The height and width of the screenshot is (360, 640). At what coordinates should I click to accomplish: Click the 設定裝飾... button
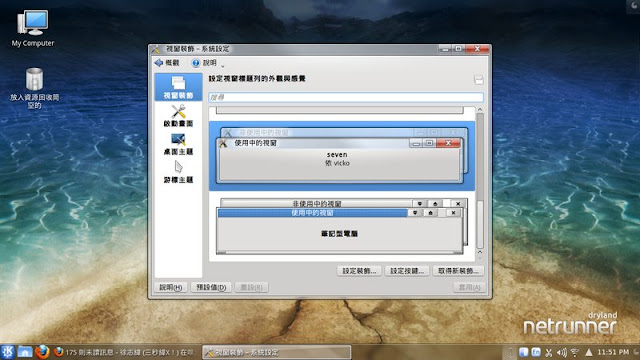359,271
